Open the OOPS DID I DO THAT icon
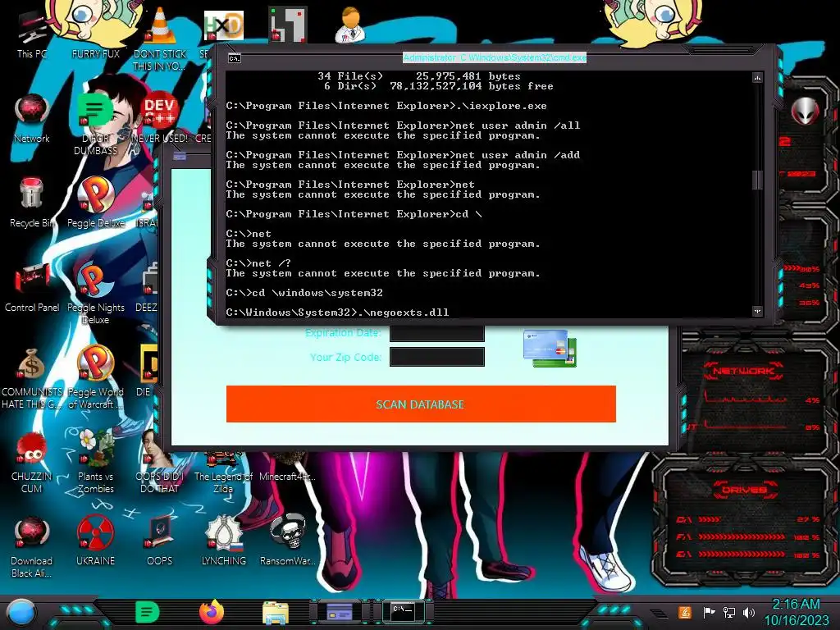 [x=160, y=462]
